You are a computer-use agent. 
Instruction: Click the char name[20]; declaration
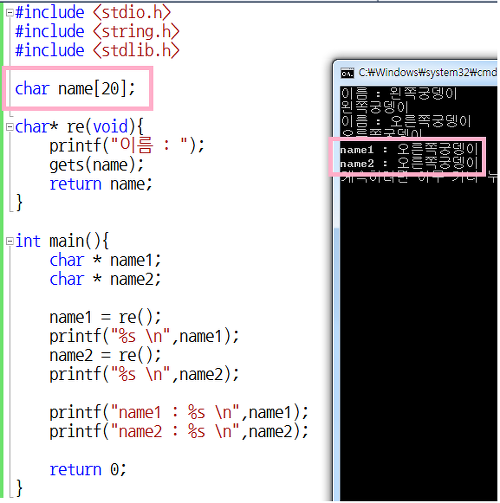click(75, 89)
